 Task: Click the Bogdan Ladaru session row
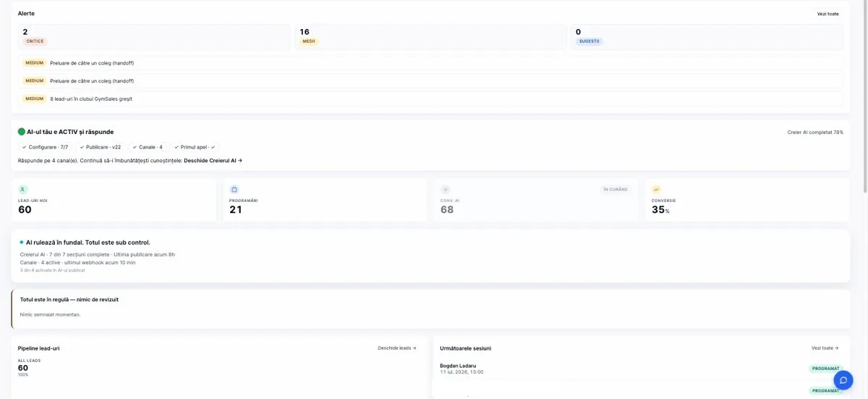tap(640, 369)
